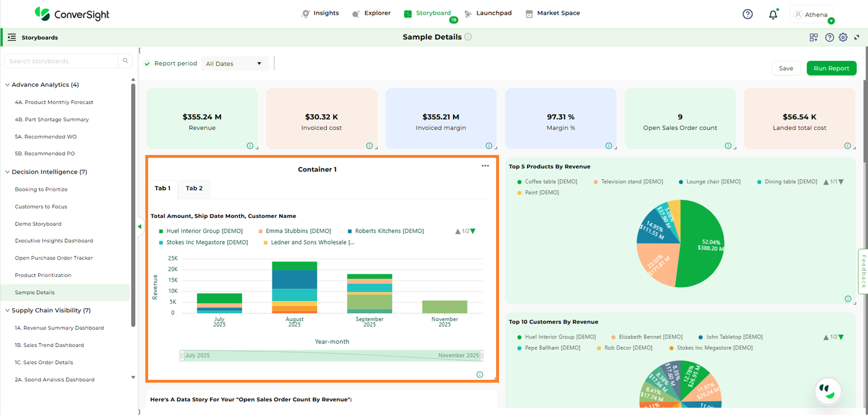Click the left handle of date range slider
This screenshot has width=868, height=415.
[182, 356]
